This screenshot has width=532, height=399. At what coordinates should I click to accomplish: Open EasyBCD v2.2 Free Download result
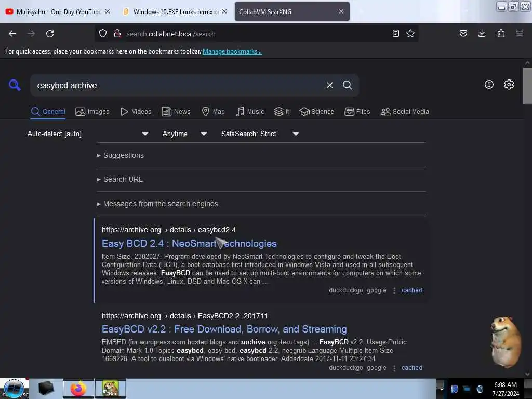[x=224, y=329]
